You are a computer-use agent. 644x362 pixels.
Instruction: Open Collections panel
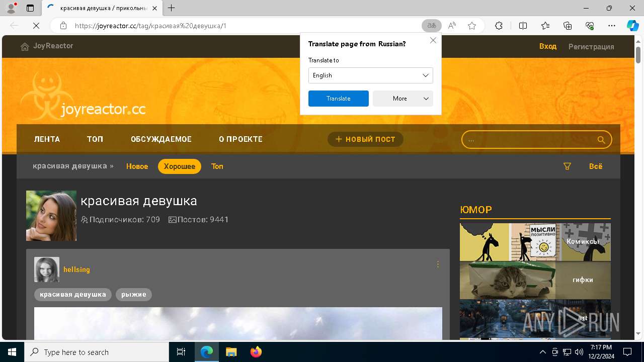click(568, 26)
